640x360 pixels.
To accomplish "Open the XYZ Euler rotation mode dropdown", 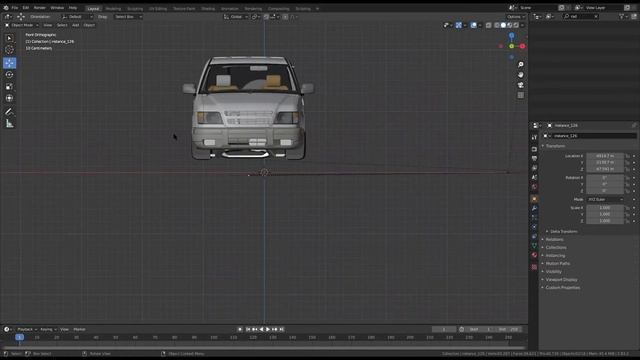I will coord(605,200).
